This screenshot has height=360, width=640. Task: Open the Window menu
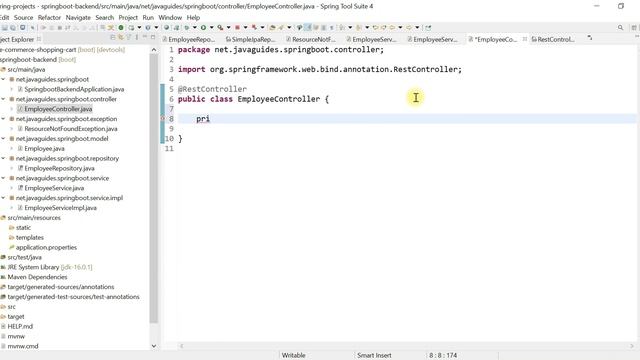point(170,18)
